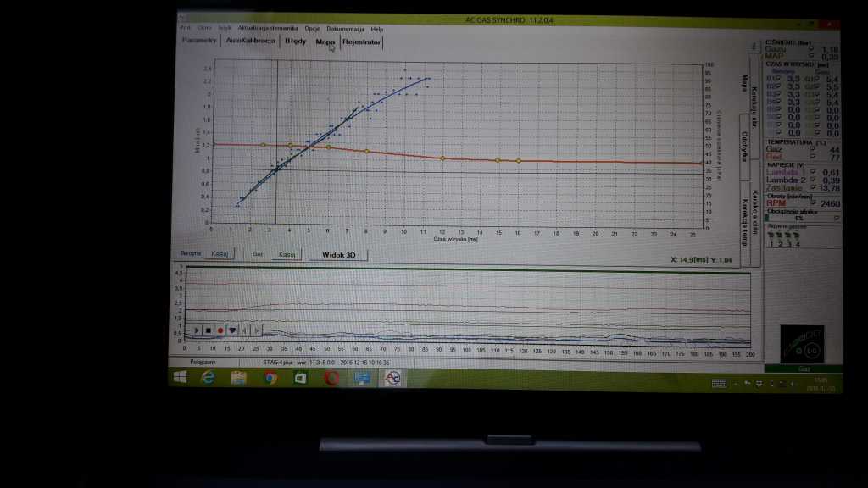Open File Explorer from the taskbar

pos(239,378)
